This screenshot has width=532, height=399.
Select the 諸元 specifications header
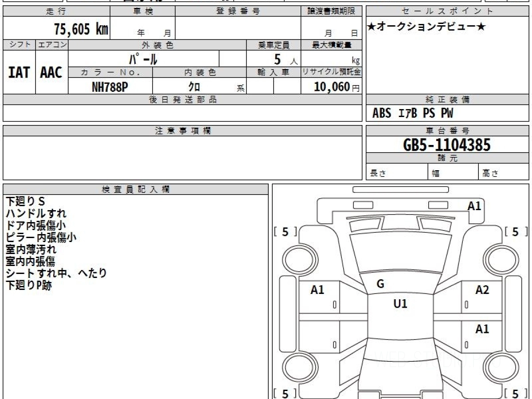point(448,158)
